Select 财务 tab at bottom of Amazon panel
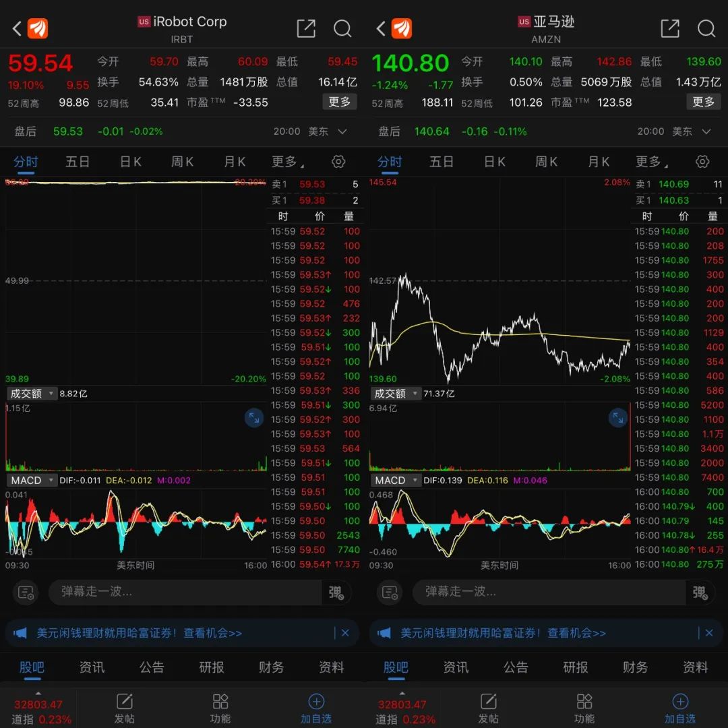The image size is (728, 728). [635, 667]
